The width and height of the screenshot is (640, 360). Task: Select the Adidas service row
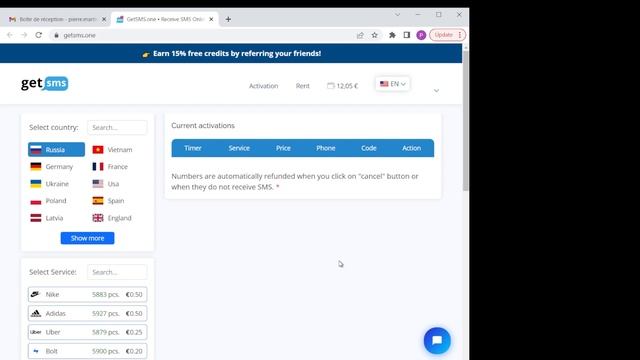pyautogui.click(x=87, y=313)
